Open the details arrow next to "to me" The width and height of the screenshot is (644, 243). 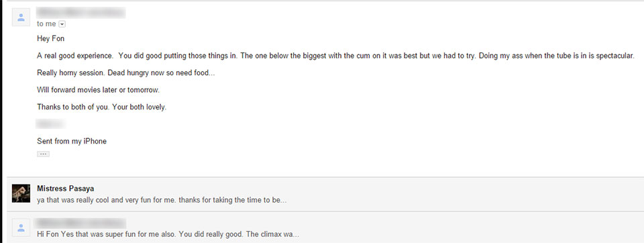(62, 24)
